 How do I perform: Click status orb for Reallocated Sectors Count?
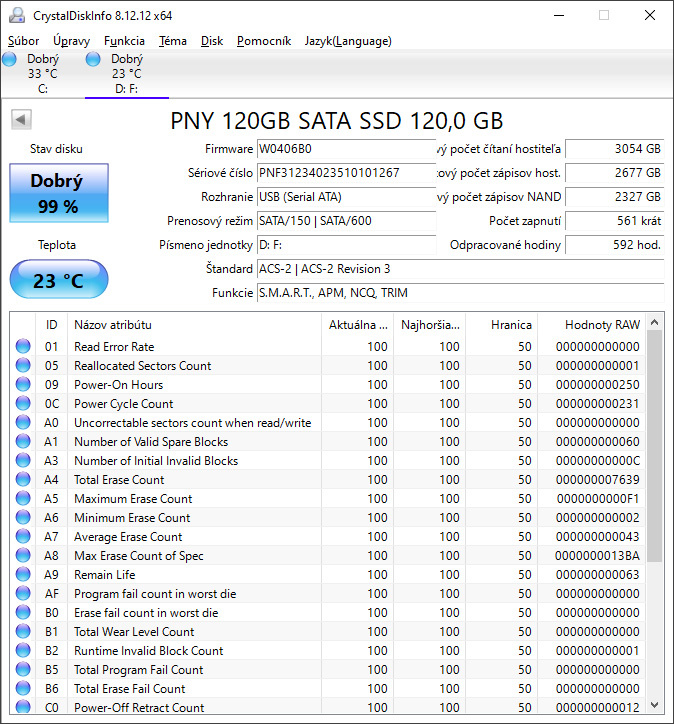pos(23,365)
